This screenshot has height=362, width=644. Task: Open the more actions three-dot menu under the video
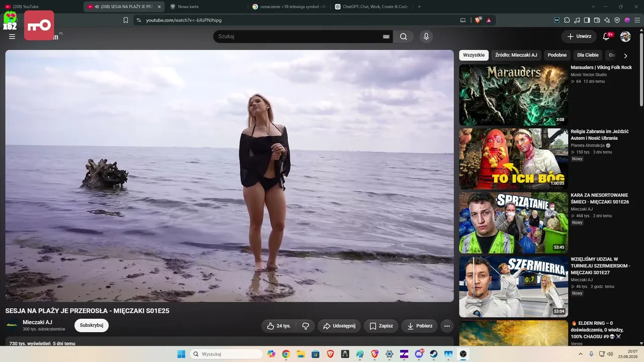(447, 326)
